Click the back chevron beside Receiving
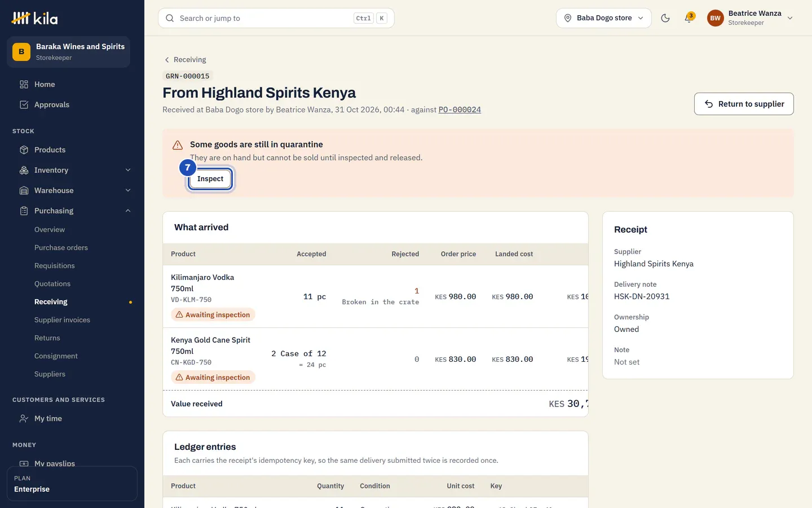This screenshot has width=812, height=508. coord(167,60)
